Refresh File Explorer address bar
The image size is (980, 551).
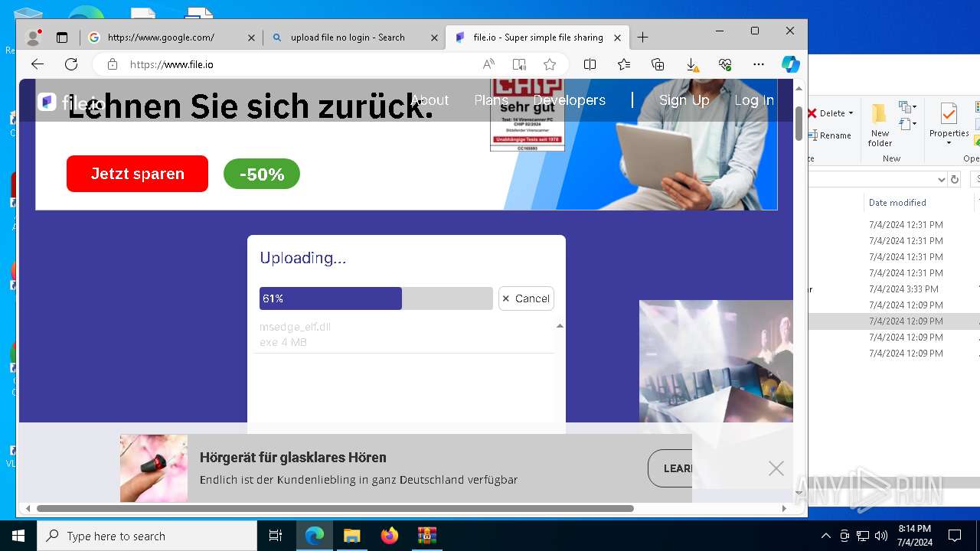pyautogui.click(x=954, y=179)
